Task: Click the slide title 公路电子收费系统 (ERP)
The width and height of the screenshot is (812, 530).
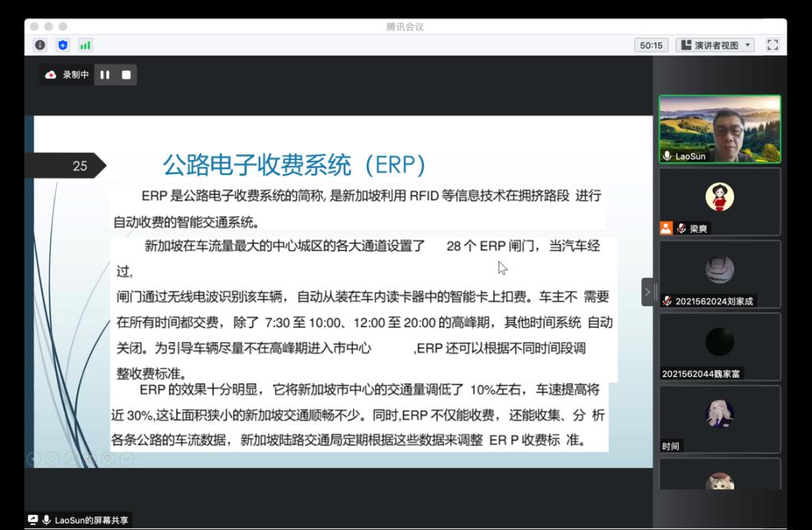Action: [x=294, y=165]
